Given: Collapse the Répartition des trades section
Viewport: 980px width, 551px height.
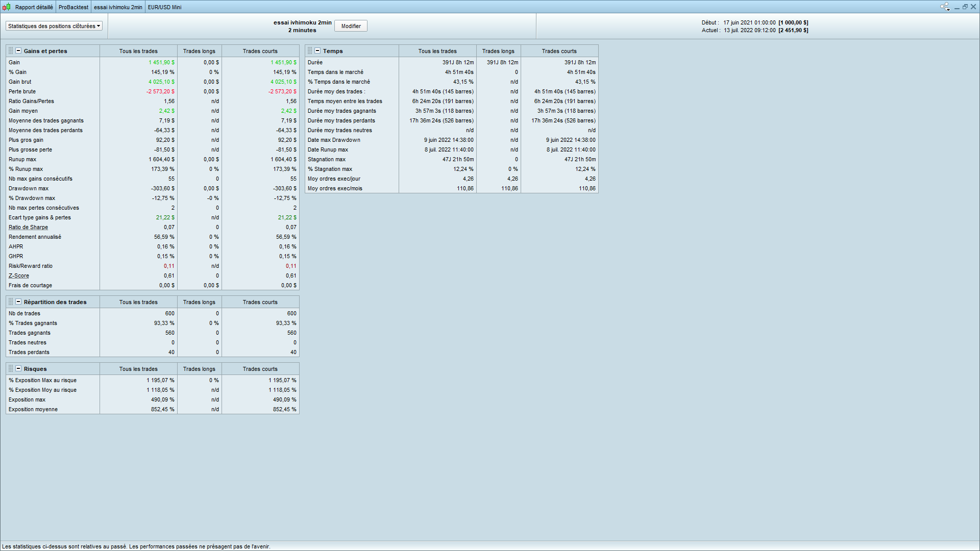Looking at the screenshot, I should click(x=18, y=302).
